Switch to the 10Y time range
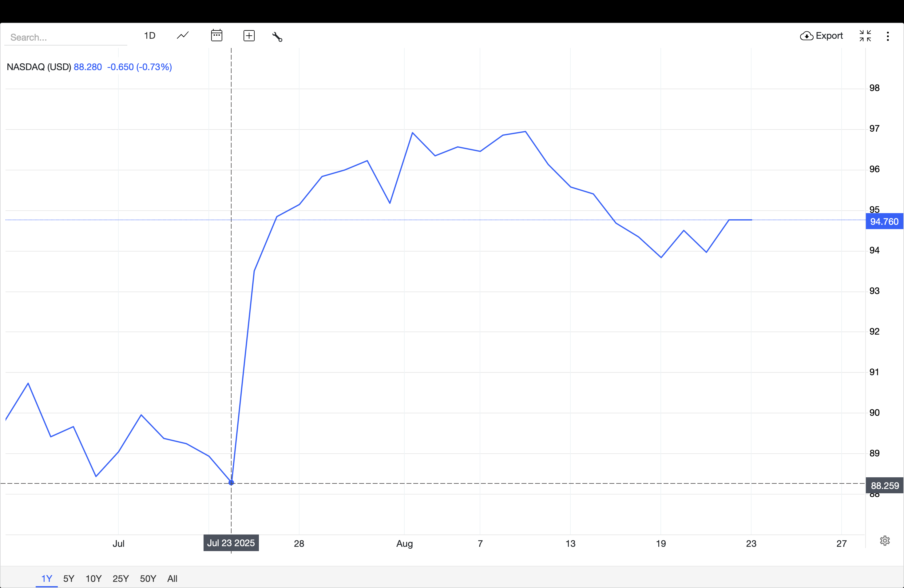The height and width of the screenshot is (588, 904). 93,578
